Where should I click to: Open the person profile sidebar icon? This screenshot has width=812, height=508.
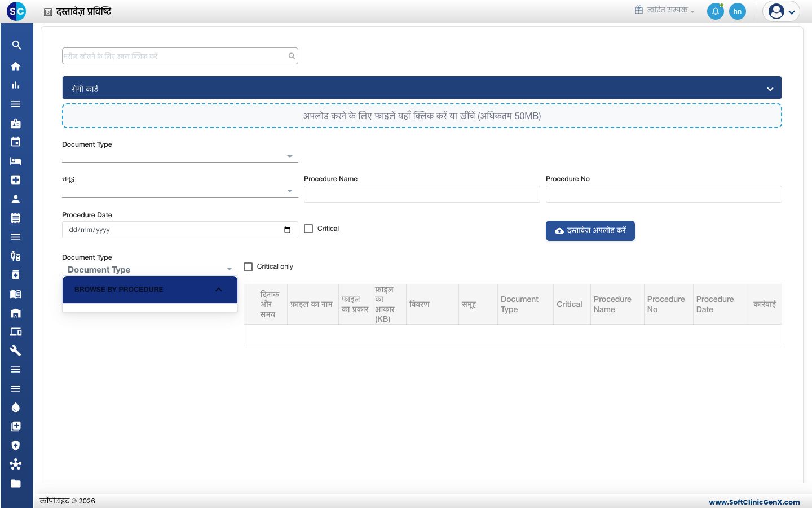coord(16,199)
